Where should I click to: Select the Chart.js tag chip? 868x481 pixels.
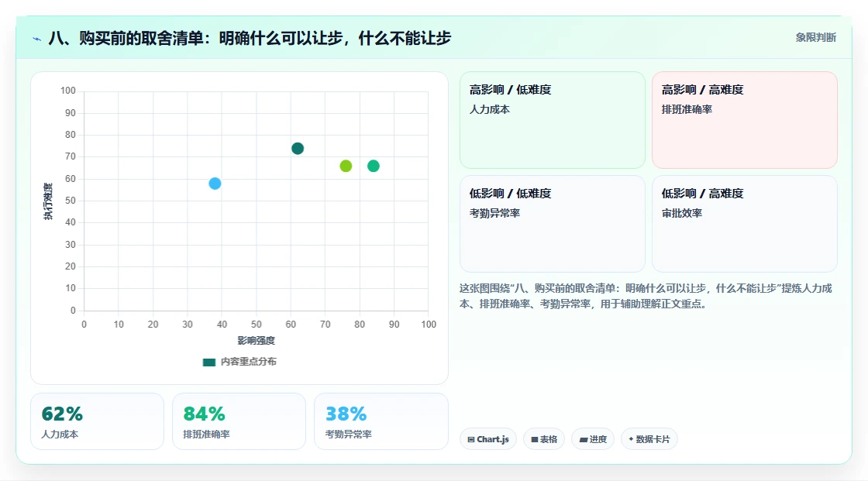[x=488, y=439]
